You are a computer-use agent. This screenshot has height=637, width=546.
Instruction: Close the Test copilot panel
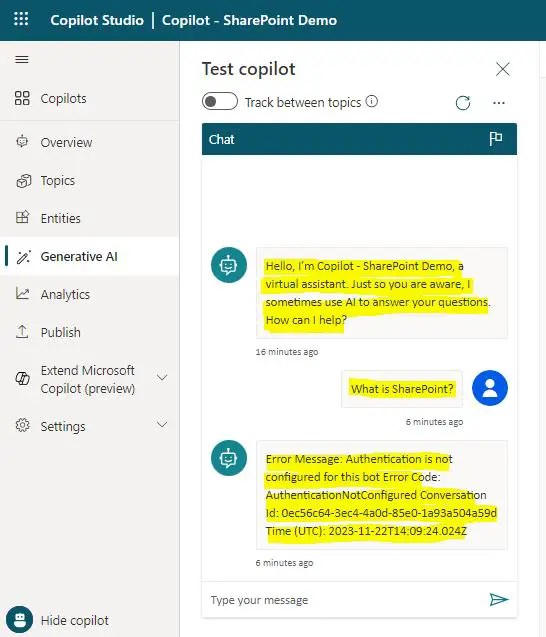(503, 69)
